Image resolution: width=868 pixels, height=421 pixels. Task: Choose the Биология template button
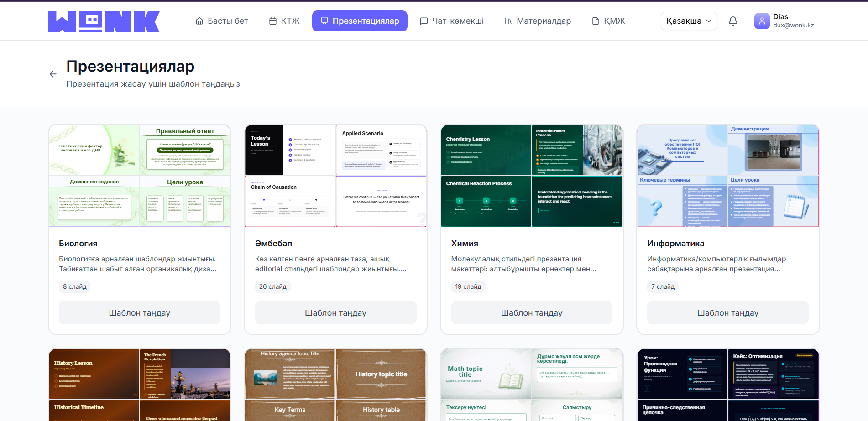(x=140, y=313)
